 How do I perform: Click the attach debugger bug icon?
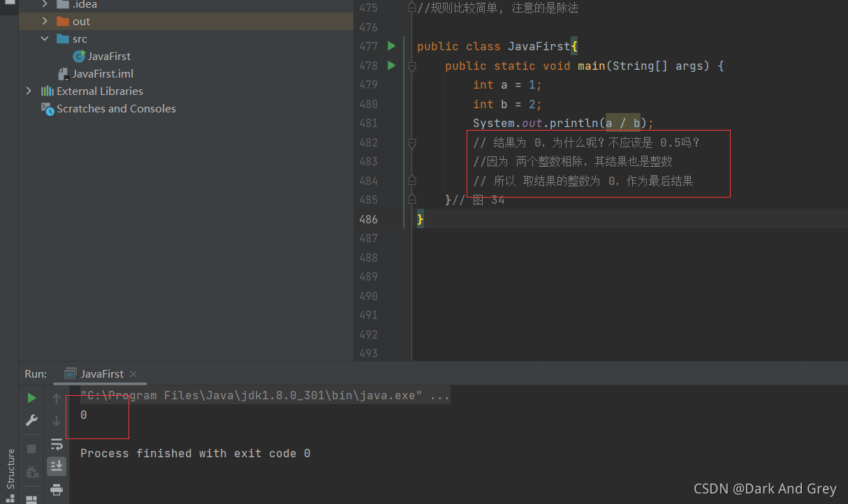(31, 473)
